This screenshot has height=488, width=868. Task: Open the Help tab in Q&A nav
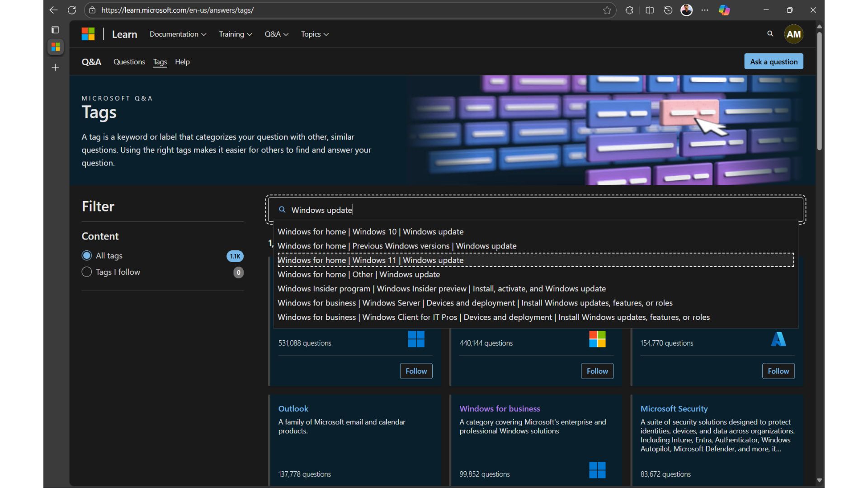(182, 62)
